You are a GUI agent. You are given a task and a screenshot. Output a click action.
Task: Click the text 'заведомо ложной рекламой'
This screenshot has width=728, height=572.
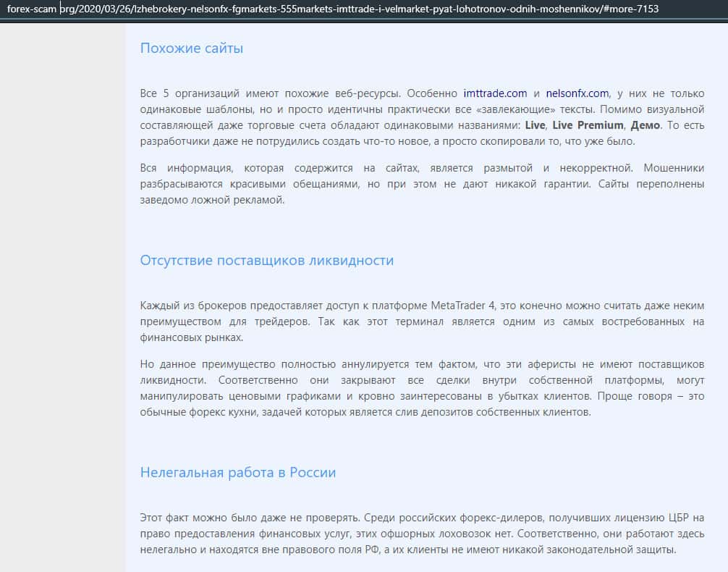211,200
